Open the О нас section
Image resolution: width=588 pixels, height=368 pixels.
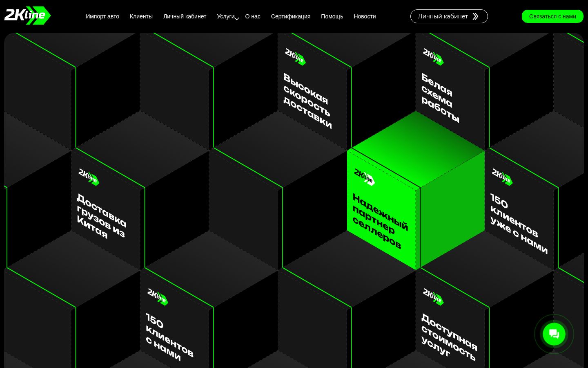tap(253, 16)
